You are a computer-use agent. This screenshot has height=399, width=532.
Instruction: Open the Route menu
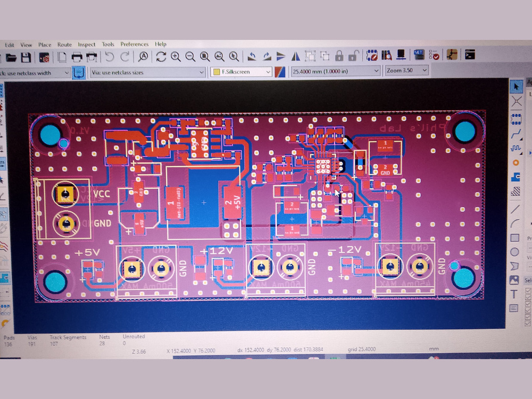(x=64, y=45)
